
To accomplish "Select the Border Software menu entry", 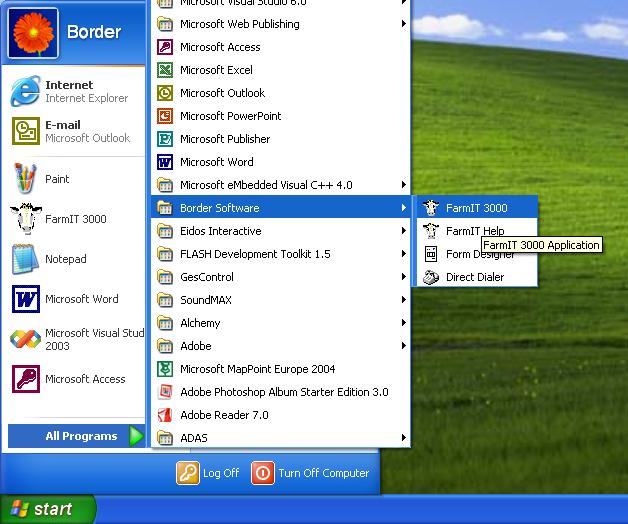I will click(281, 208).
